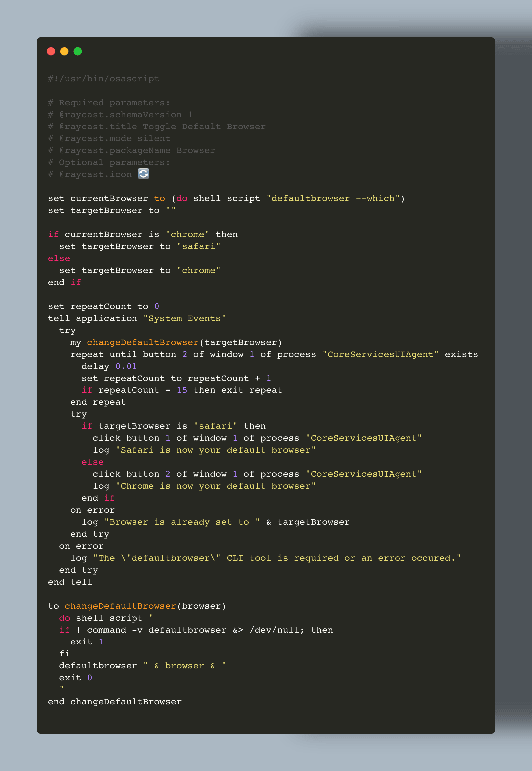Click the shell keyword "fi"

64,655
